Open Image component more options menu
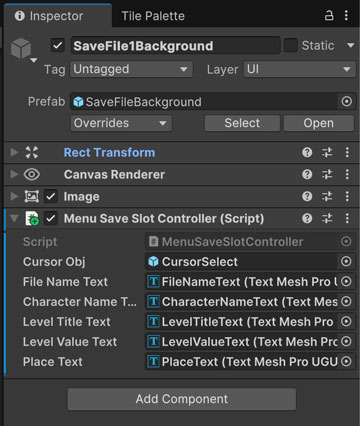This screenshot has width=360, height=426. [x=347, y=196]
